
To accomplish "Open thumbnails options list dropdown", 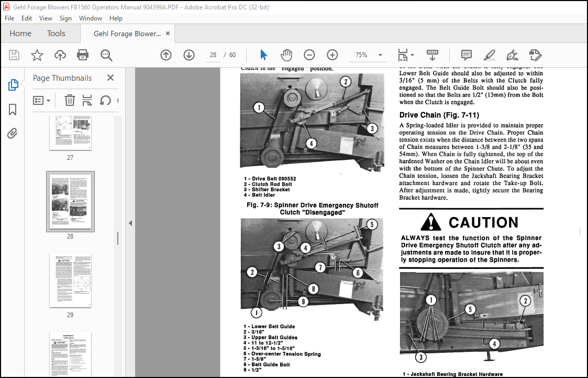I will 41,100.
